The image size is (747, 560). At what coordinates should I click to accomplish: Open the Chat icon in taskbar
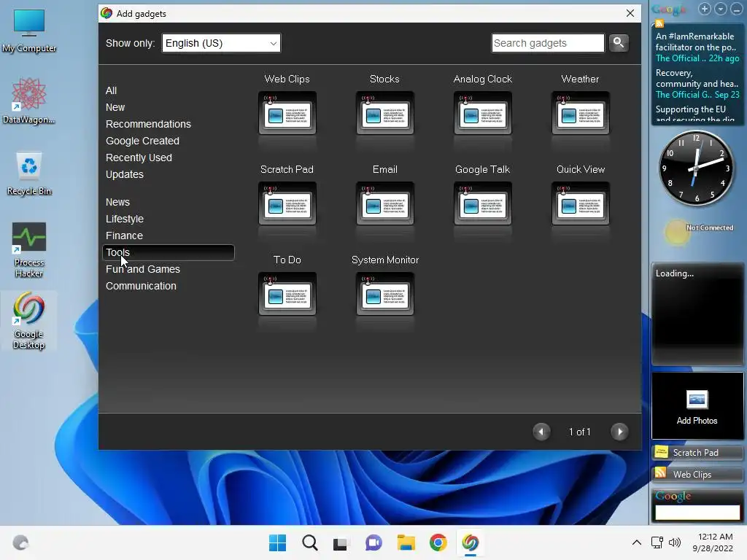[x=373, y=542]
